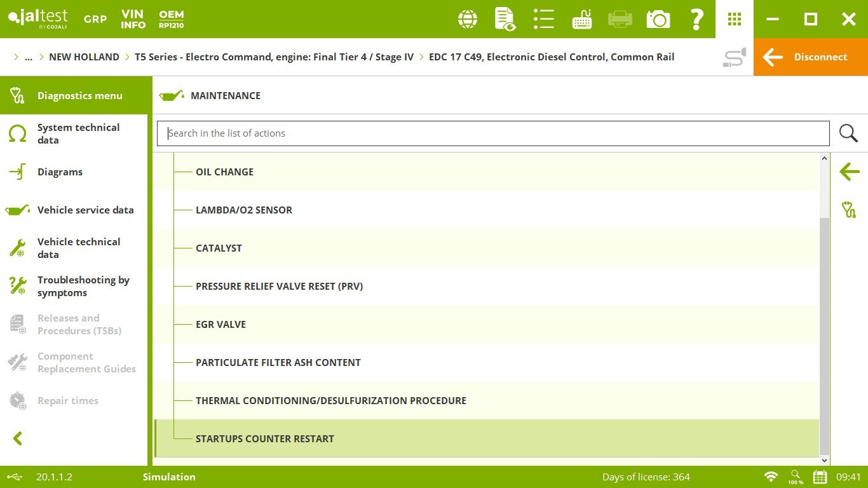Open the report viewer document icon

[x=505, y=19]
